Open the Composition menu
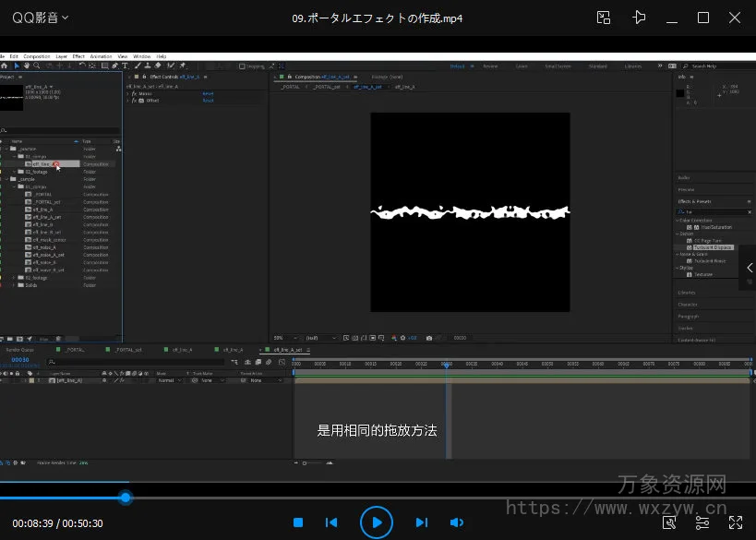Viewport: 756px width, 540px height. click(x=37, y=56)
